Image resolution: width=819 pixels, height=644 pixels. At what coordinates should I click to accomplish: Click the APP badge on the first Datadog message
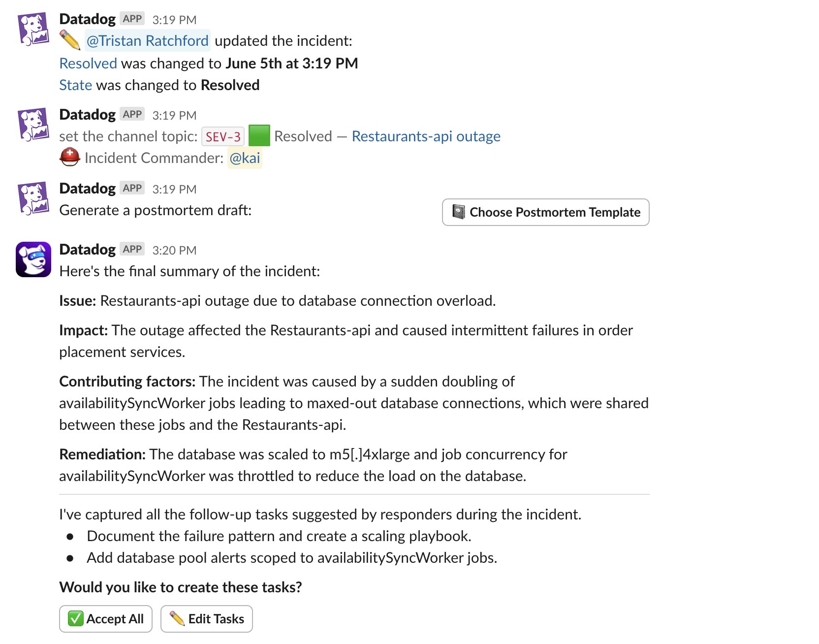(x=132, y=19)
